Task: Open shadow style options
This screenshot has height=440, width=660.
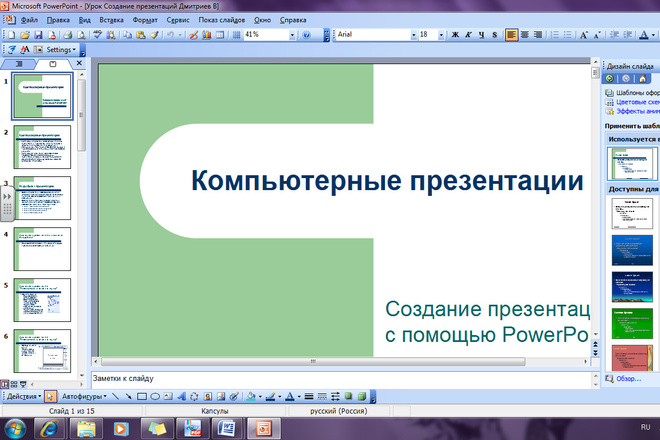Action: [348, 396]
